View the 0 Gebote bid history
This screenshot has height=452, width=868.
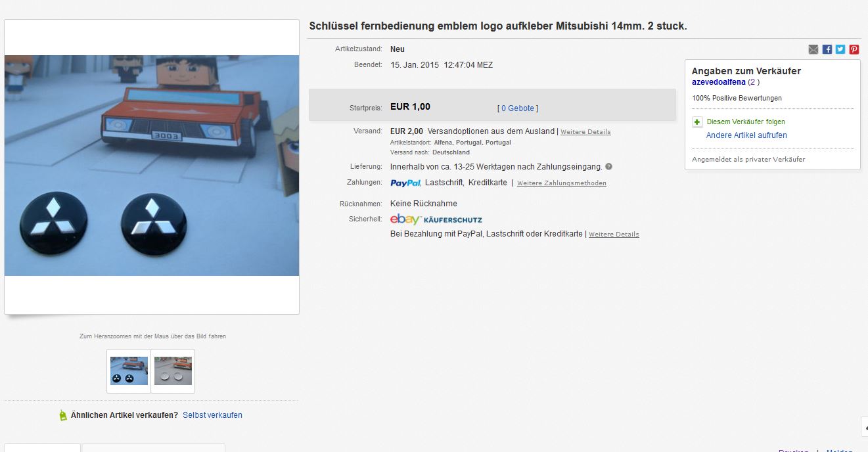point(518,108)
